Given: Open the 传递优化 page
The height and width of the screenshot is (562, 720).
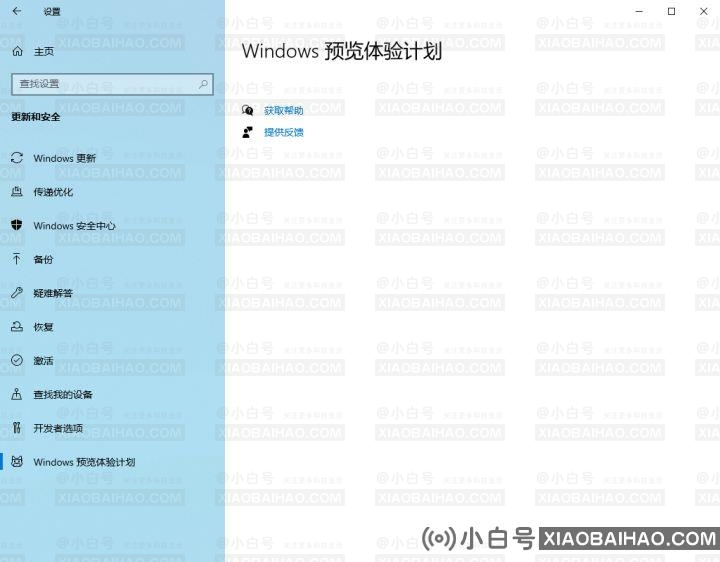Looking at the screenshot, I should point(53,192).
